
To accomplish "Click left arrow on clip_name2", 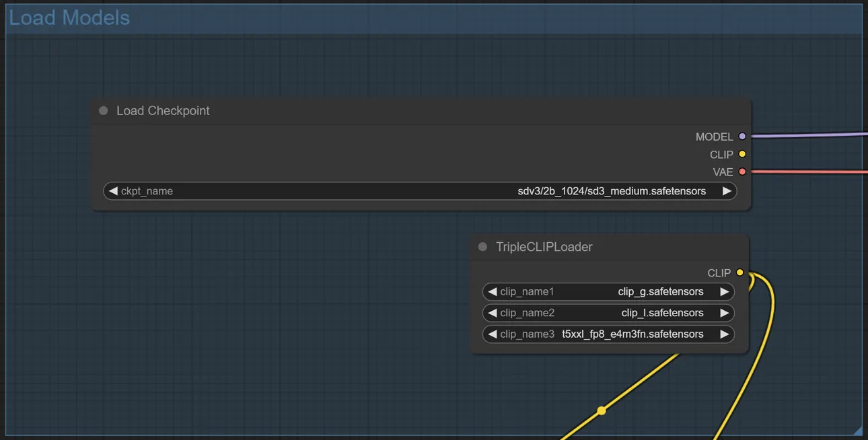I will 493,313.
